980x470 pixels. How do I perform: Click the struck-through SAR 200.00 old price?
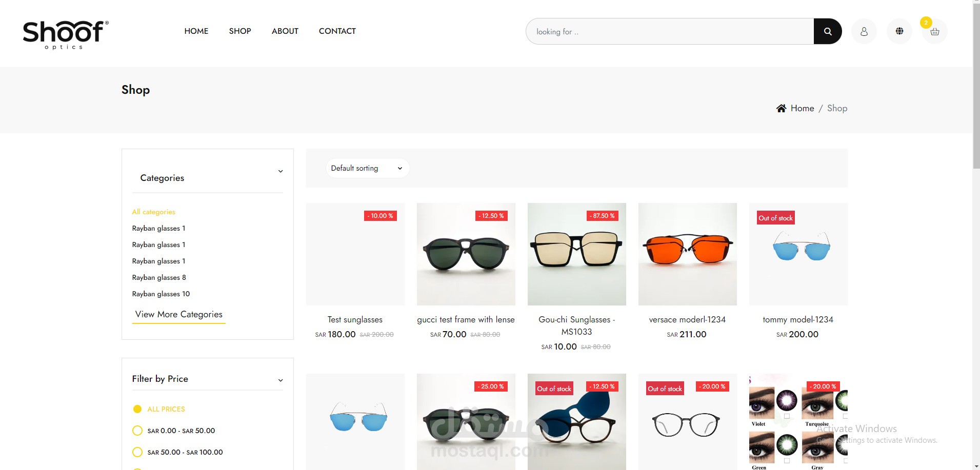pyautogui.click(x=377, y=335)
